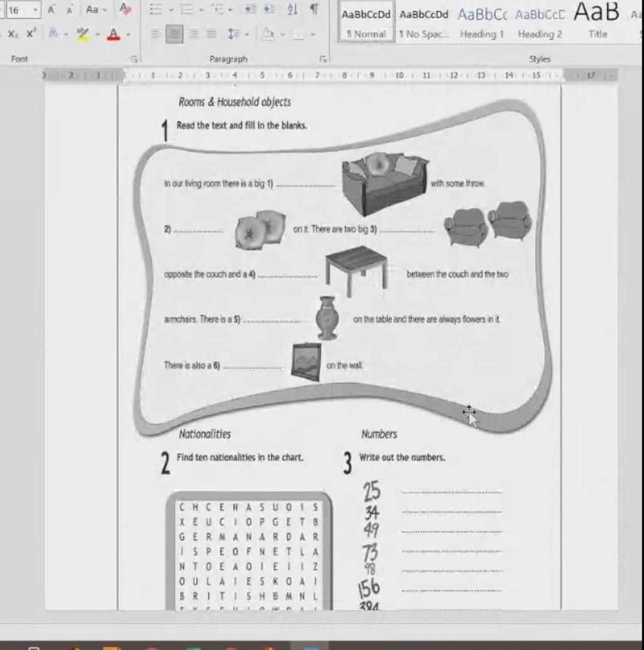The height and width of the screenshot is (650, 644).
Task: Select Align Left
Action: click(155, 33)
